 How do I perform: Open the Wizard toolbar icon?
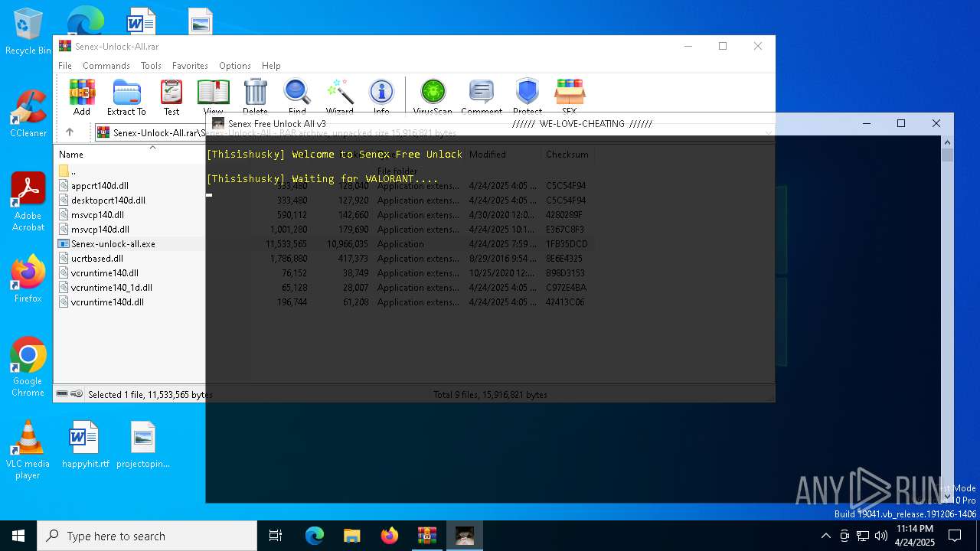tap(339, 96)
